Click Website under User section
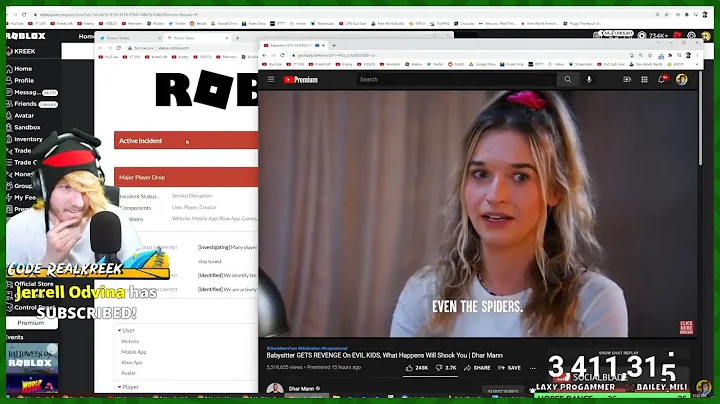The image size is (720, 404). (x=130, y=341)
